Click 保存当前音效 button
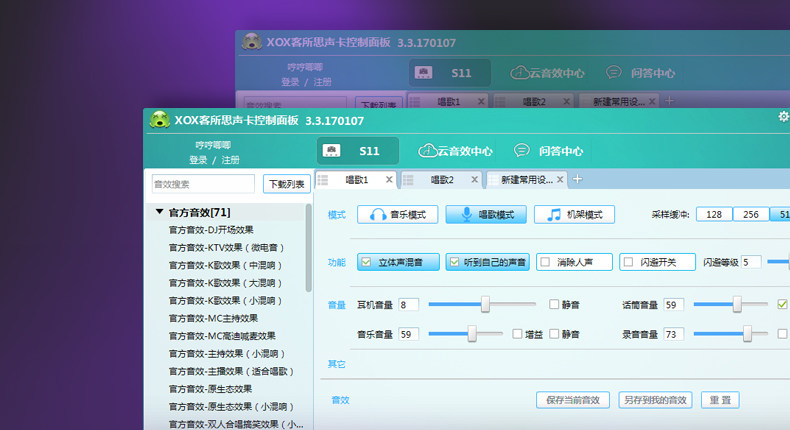The image size is (790, 430). [573, 400]
